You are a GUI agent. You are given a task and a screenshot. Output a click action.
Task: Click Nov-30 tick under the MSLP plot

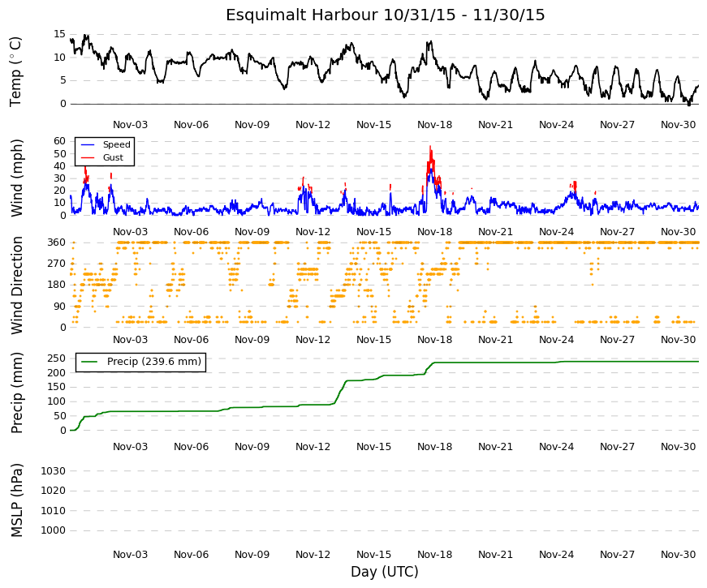click(678, 555)
